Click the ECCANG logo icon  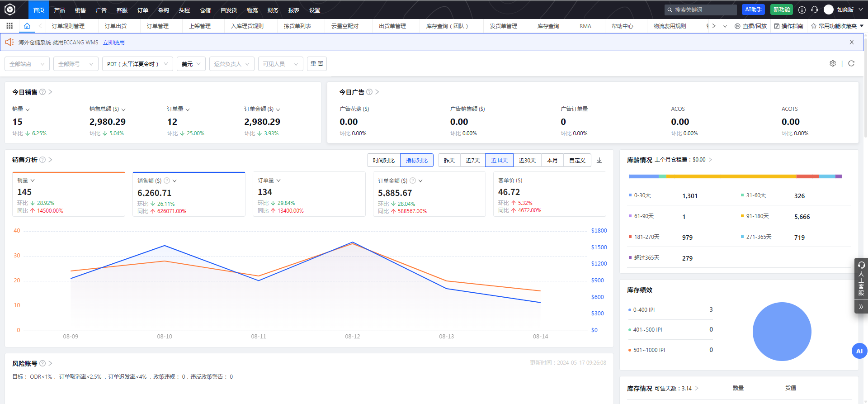tap(10, 9)
